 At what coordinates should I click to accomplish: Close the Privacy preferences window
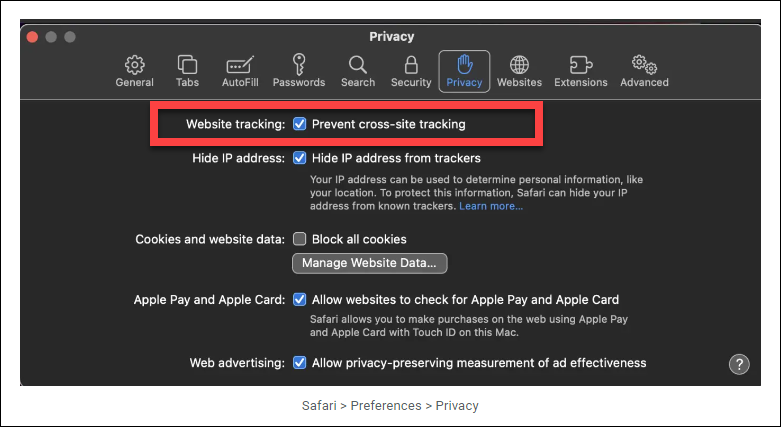tap(32, 37)
